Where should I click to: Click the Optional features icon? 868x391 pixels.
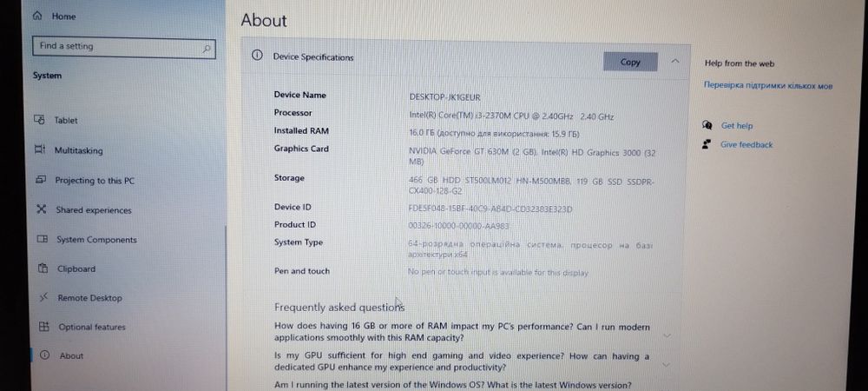click(44, 327)
